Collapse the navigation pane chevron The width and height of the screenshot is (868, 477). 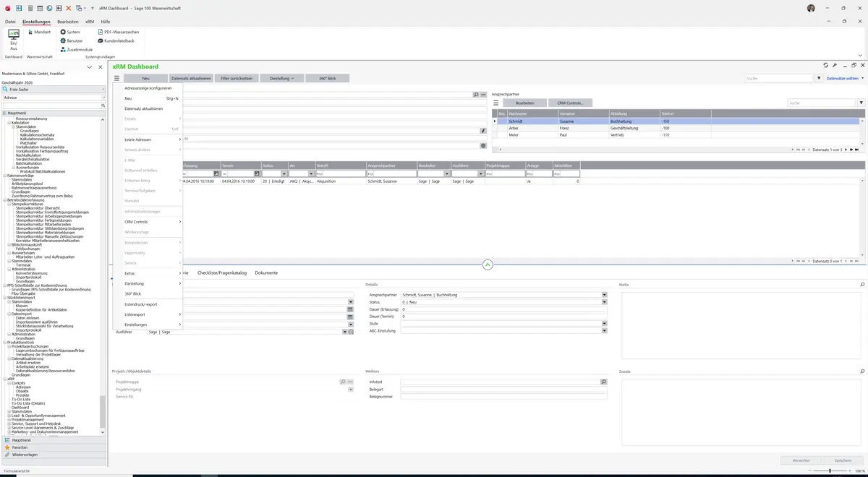[x=89, y=67]
